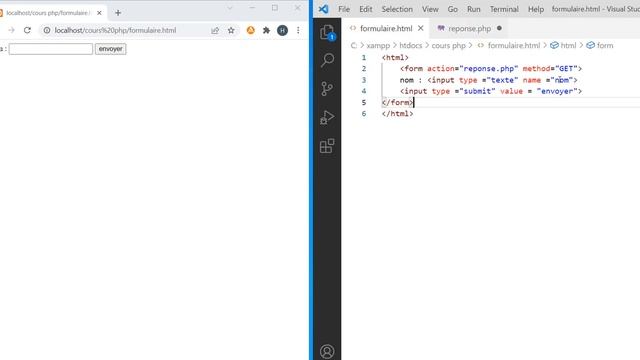Click the envoyer submit button
The width and height of the screenshot is (640, 360).
tap(111, 49)
